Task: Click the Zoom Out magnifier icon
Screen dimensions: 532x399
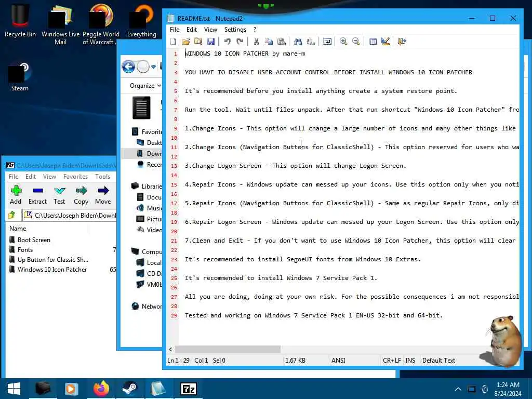Action: [x=356, y=42]
